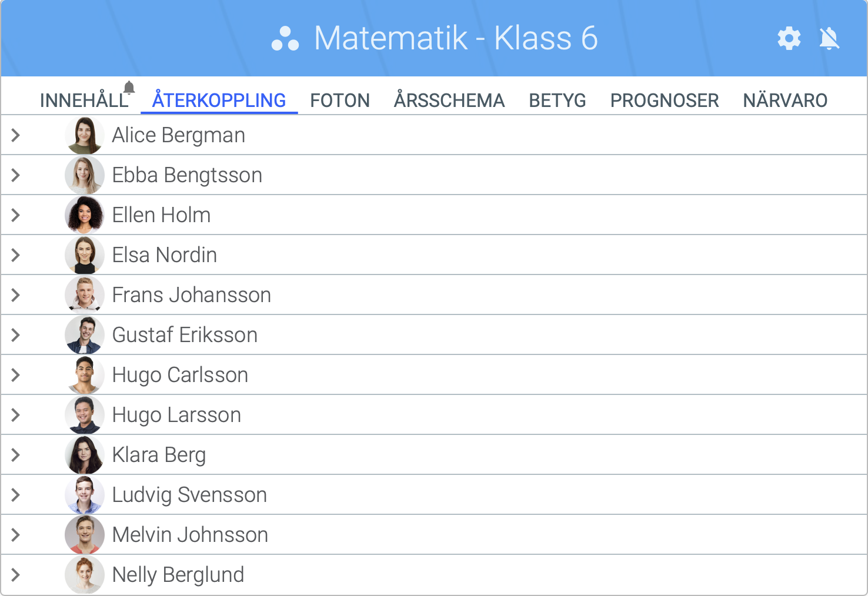The image size is (868, 596).
Task: Toggle the muted notifications bell
Action: click(829, 38)
